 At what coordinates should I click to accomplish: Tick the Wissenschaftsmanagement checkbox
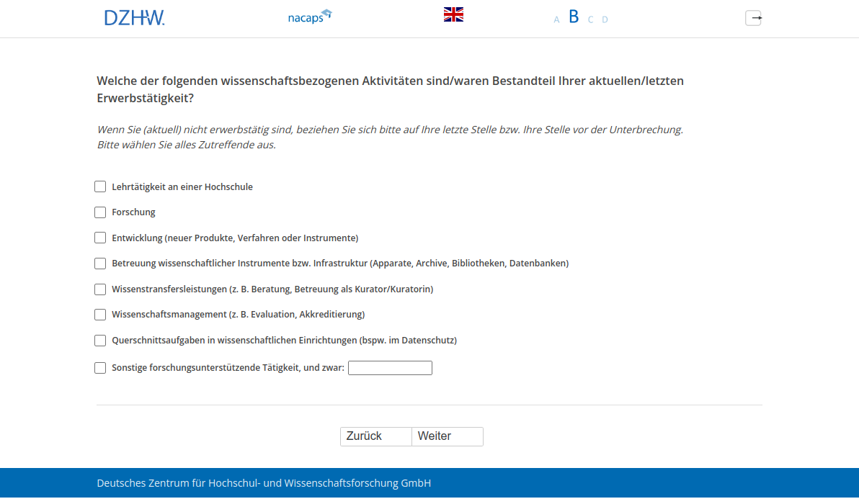click(100, 315)
